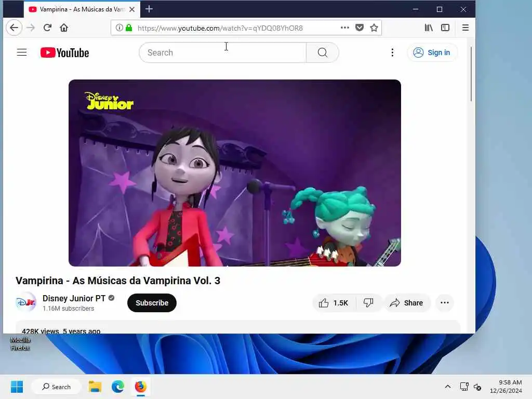Open the Firefox Library icon
532x399 pixels.
tap(429, 28)
